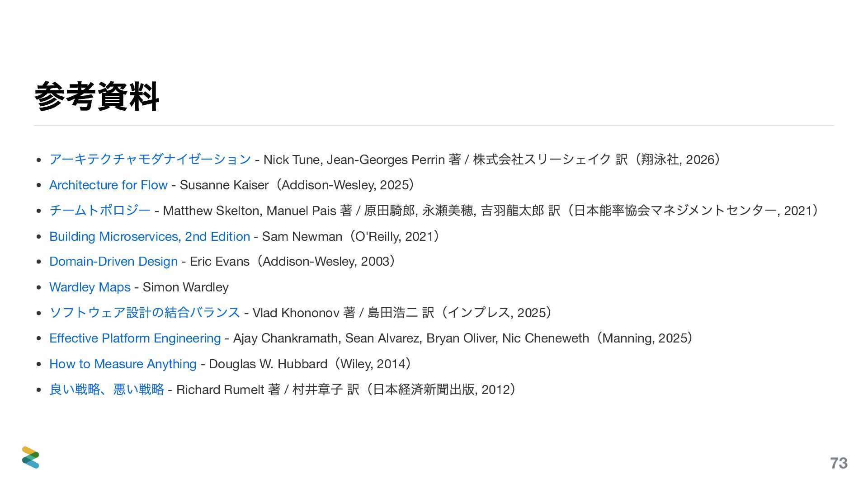Follow the 良い戦略、悪い戦略 link
Viewport: 868px width, 488px height.
[x=106, y=389]
